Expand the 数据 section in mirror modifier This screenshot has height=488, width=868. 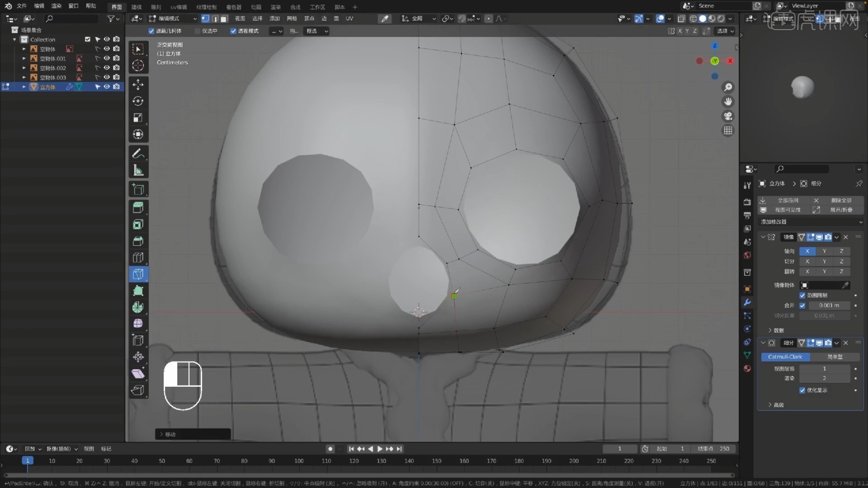coord(776,330)
